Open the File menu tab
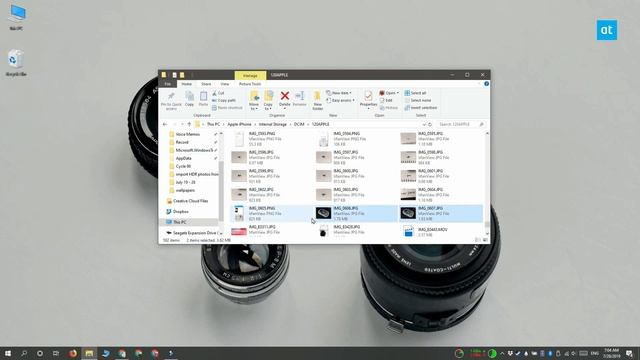 click(x=167, y=84)
